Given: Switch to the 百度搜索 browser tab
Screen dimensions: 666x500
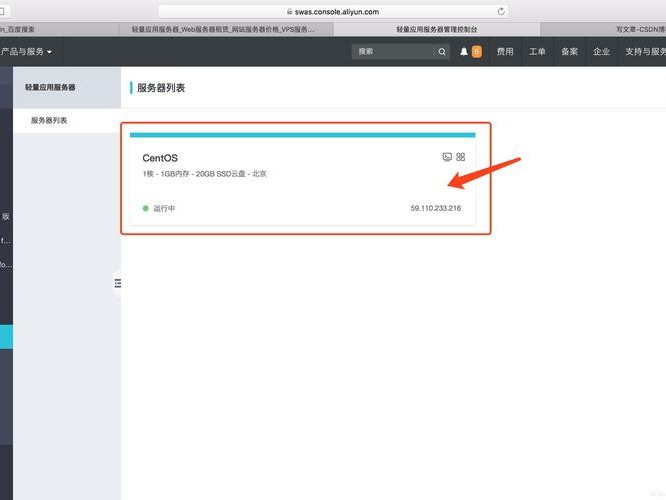Looking at the screenshot, I should click(59, 29).
